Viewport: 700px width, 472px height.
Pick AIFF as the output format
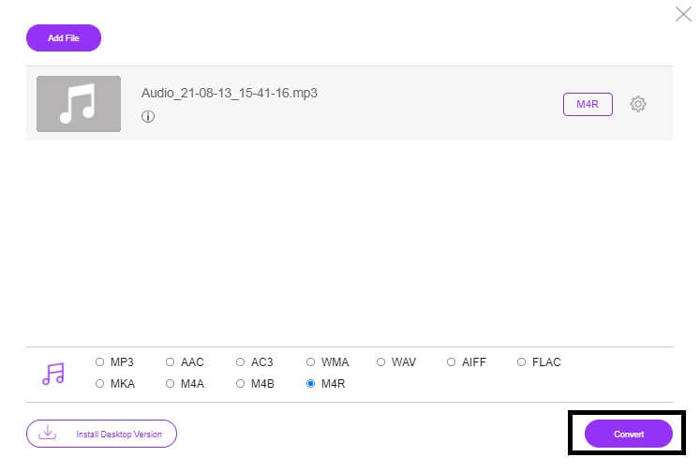[x=451, y=362]
